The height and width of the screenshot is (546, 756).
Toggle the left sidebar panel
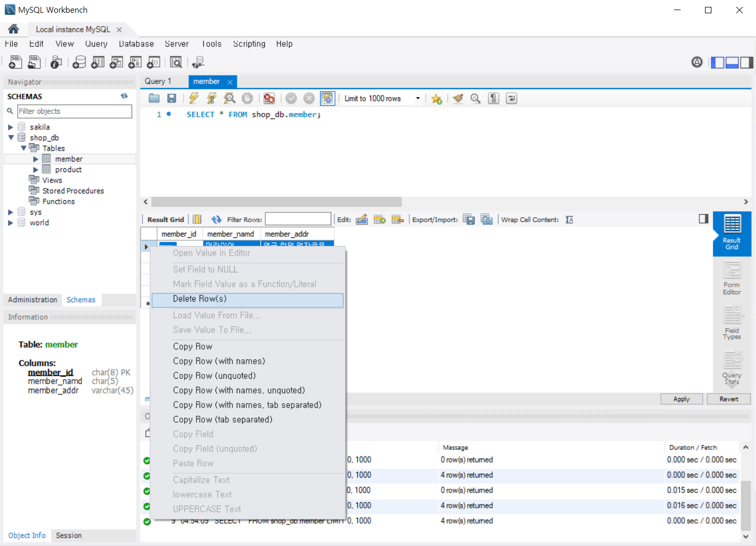(717, 63)
